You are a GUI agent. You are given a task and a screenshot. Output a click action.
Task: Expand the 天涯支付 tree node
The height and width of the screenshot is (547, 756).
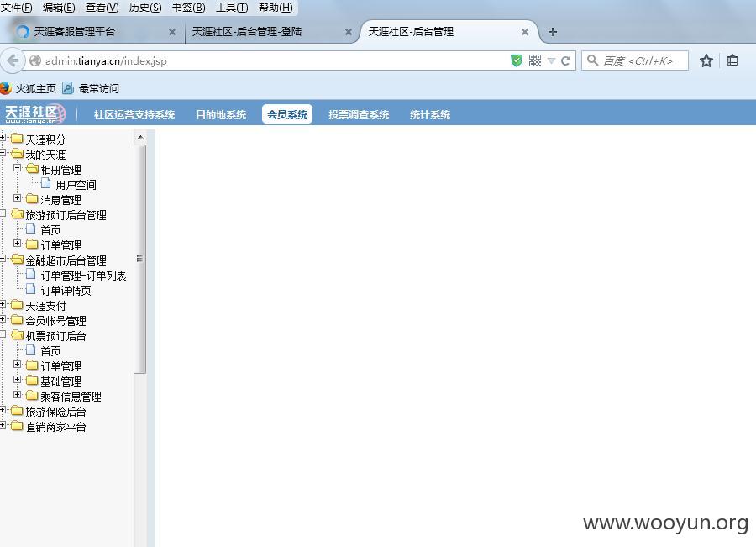(x=3, y=304)
